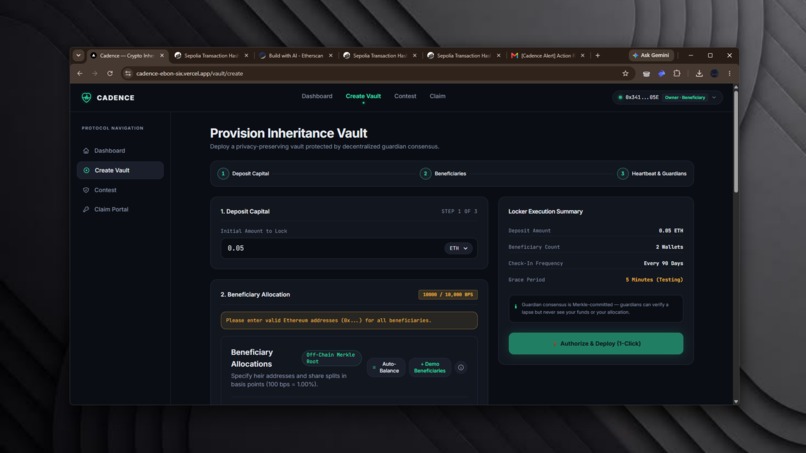Click the browser address bar URL

[x=189, y=74]
